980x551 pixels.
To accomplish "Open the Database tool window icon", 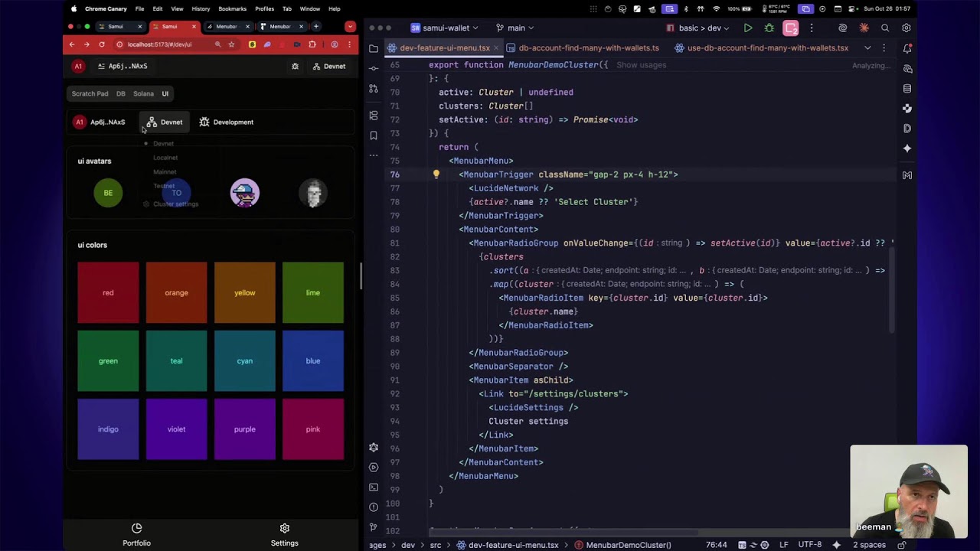I will [x=907, y=88].
